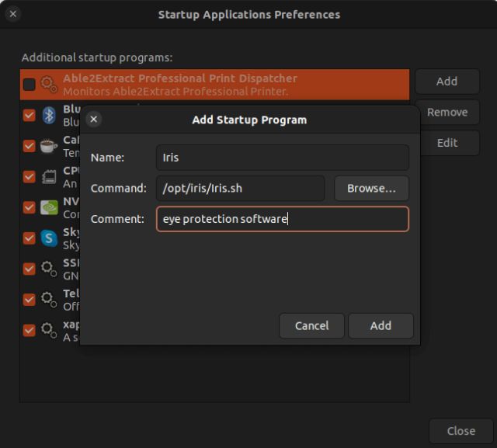Focus the Name field containing Iris
497x448 pixels.
pyautogui.click(x=282, y=157)
